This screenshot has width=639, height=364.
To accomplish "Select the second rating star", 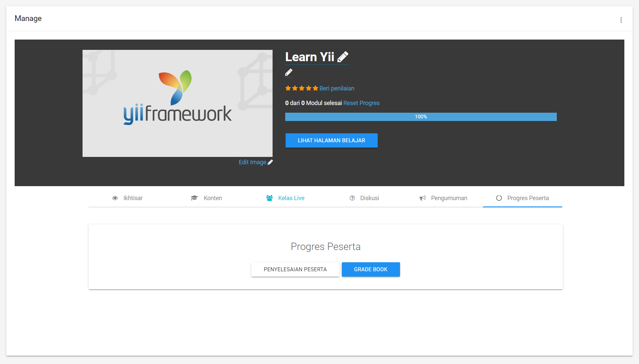I will (295, 88).
